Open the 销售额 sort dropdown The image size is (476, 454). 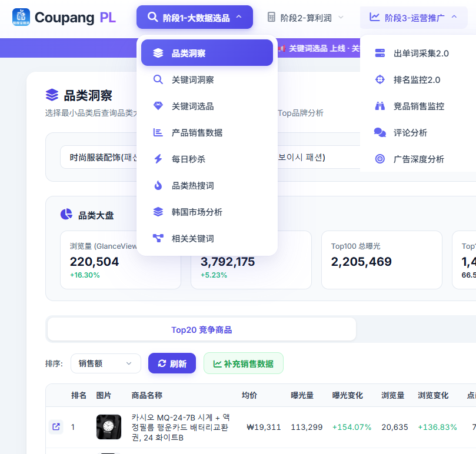tap(106, 363)
